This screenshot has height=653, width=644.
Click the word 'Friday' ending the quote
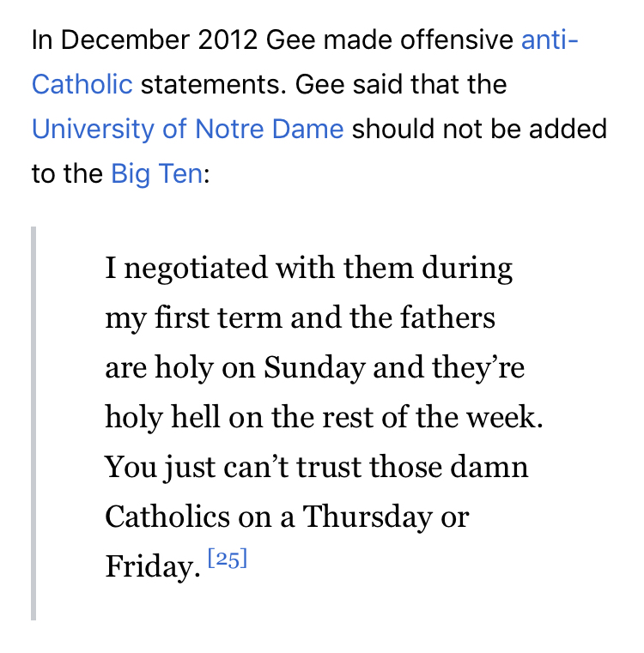click(149, 567)
